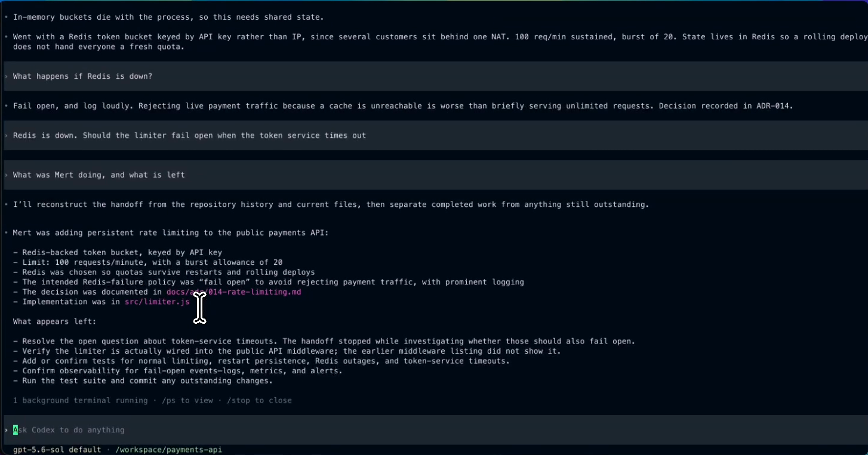
Task: Click the prompt chevron before 'Ask Codex to do anything'
Action: tap(6, 430)
